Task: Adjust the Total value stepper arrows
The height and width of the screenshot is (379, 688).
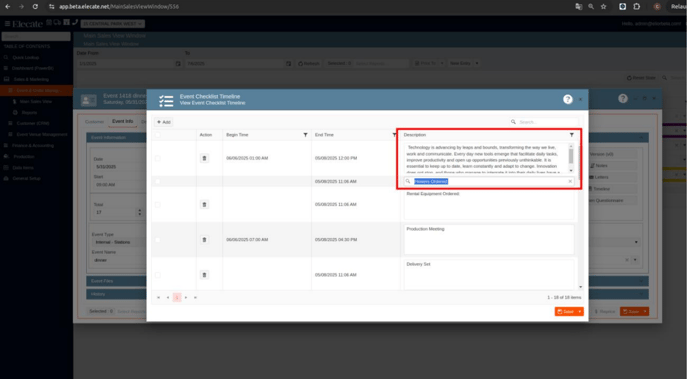Action: tap(140, 212)
